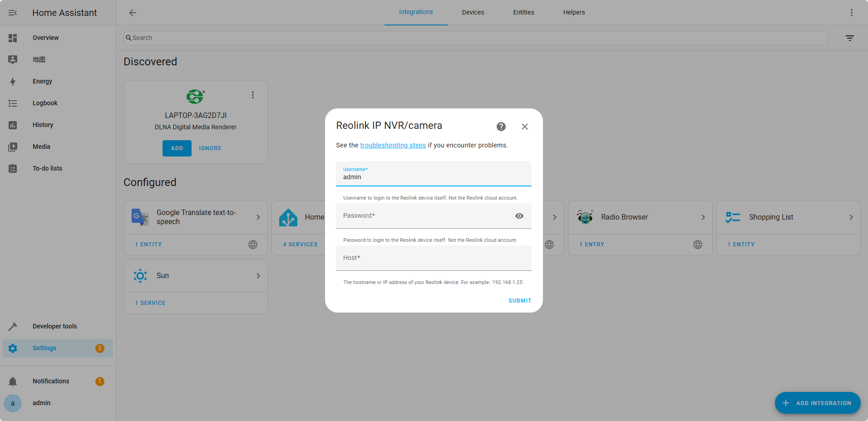The height and width of the screenshot is (421, 868).
Task: Open Shopping List integration icon
Action: [x=733, y=217]
